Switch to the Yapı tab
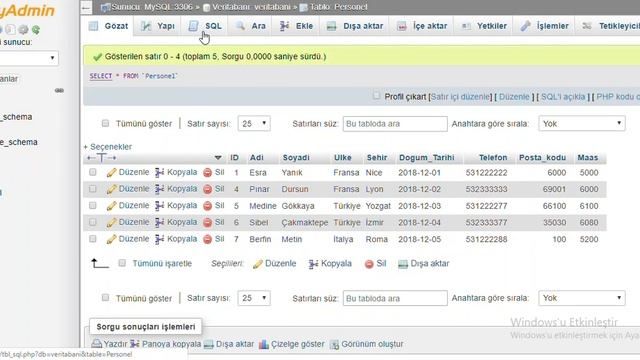 tap(158, 26)
